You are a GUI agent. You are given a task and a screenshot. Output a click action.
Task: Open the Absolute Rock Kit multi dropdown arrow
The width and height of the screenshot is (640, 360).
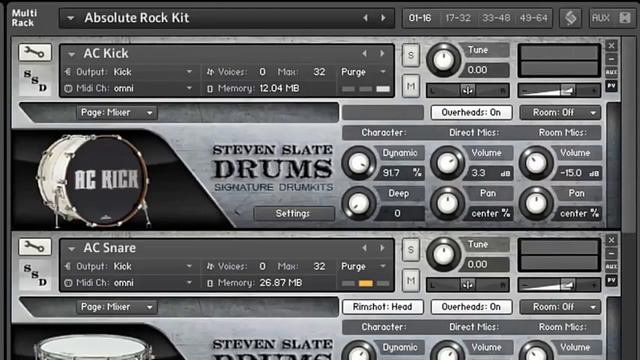pos(71,18)
